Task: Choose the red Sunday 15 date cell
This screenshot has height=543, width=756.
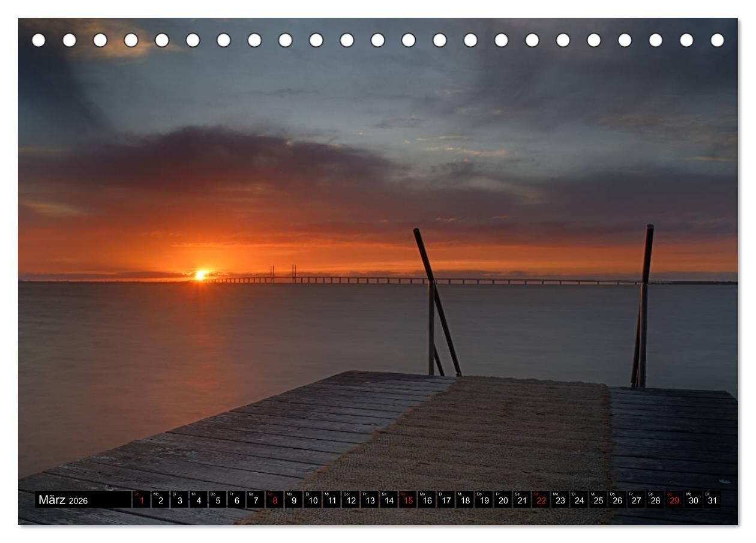Action: click(408, 500)
